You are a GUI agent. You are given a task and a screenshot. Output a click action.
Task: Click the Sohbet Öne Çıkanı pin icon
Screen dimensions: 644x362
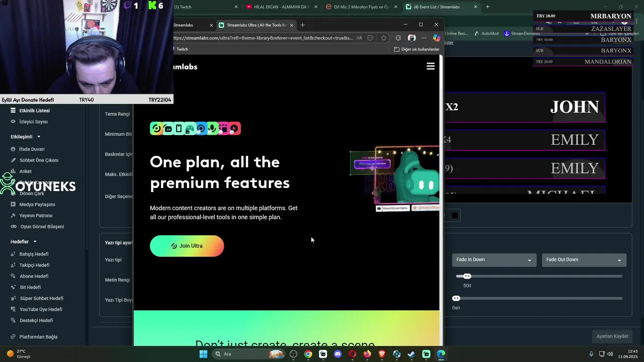(x=14, y=160)
